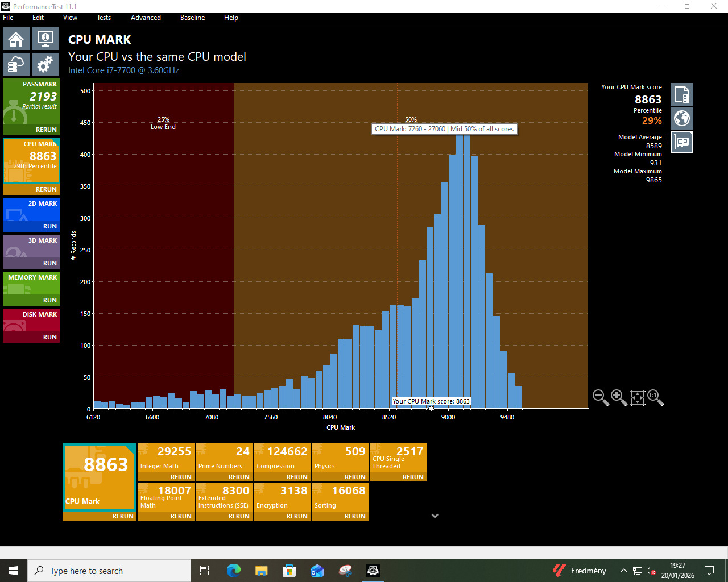Open the File menu
This screenshot has height=582, width=728.
pos(8,18)
